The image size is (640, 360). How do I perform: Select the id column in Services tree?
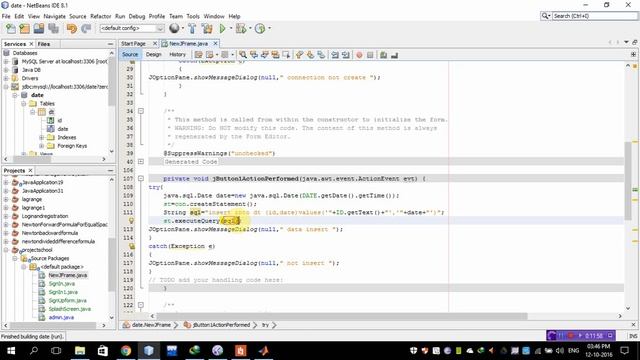coord(60,120)
